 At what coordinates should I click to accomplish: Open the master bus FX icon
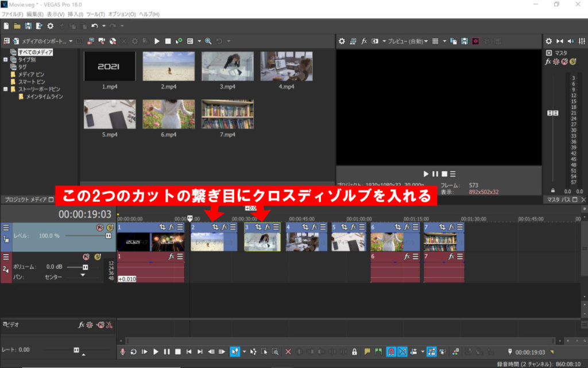coord(548,62)
